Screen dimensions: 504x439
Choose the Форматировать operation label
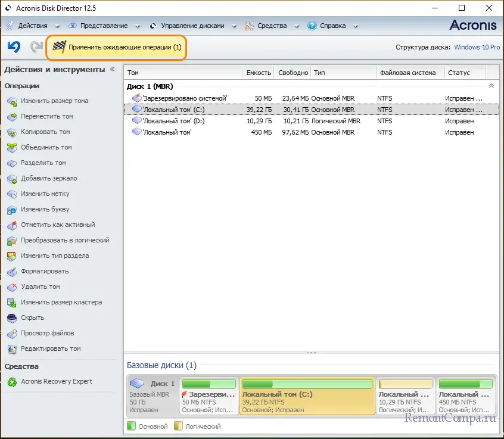[x=45, y=271]
